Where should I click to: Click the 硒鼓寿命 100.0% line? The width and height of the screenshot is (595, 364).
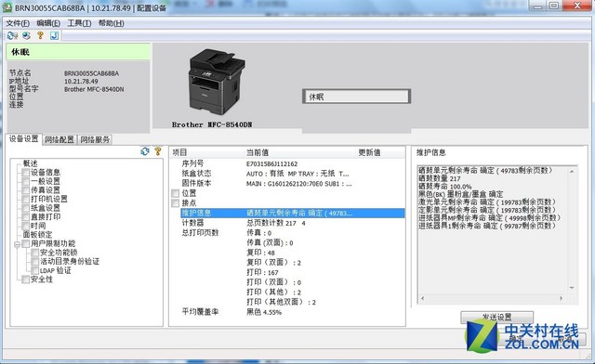pos(444,186)
